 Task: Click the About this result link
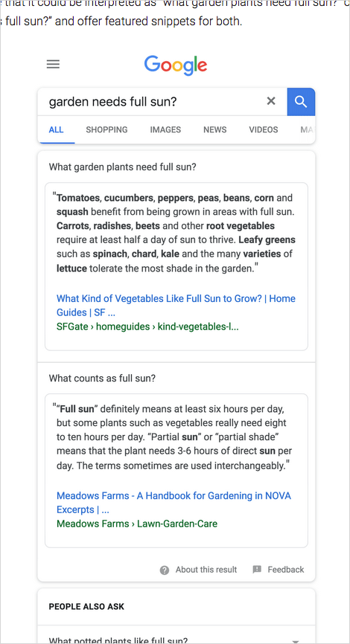pos(206,570)
